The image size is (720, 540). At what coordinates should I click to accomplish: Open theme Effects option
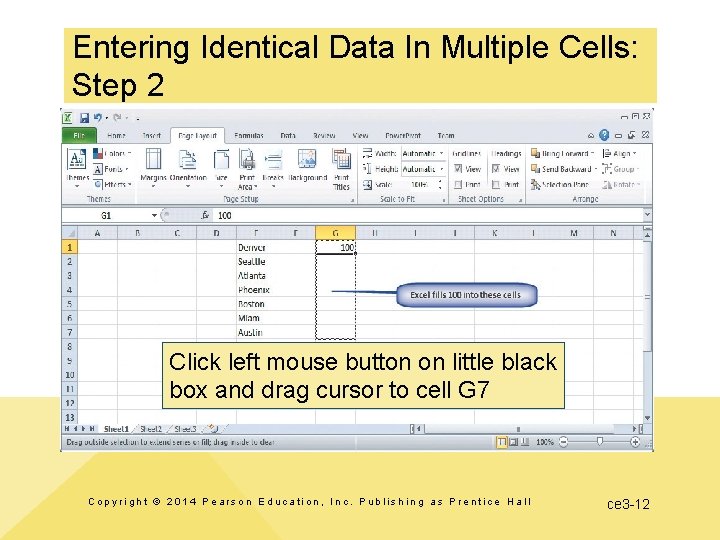(113, 184)
